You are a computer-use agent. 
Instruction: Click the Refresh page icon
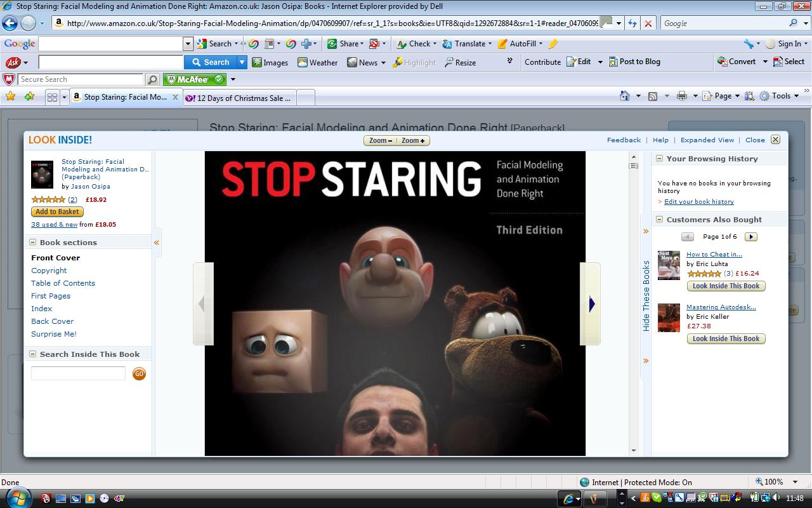632,23
